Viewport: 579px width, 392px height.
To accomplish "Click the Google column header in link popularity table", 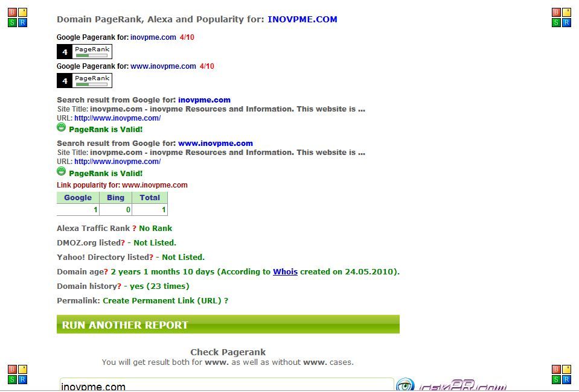I will tap(78, 198).
